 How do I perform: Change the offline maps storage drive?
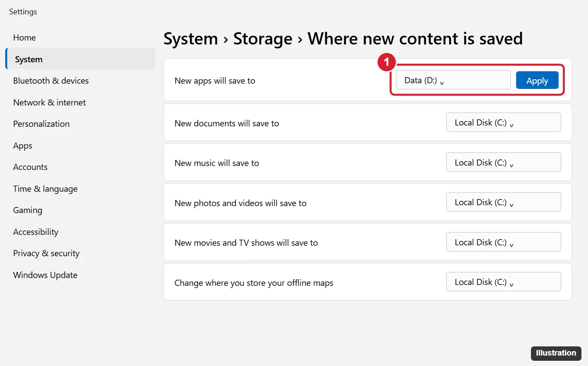point(504,282)
